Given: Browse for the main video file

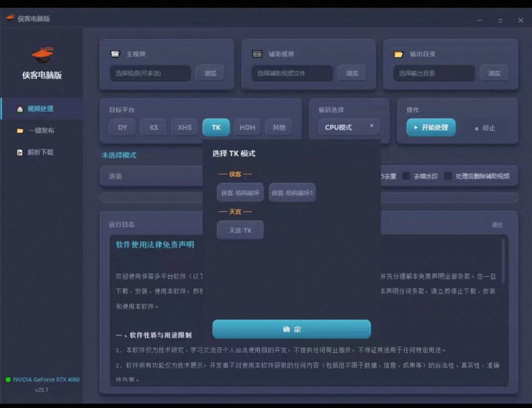Looking at the screenshot, I should (x=210, y=73).
